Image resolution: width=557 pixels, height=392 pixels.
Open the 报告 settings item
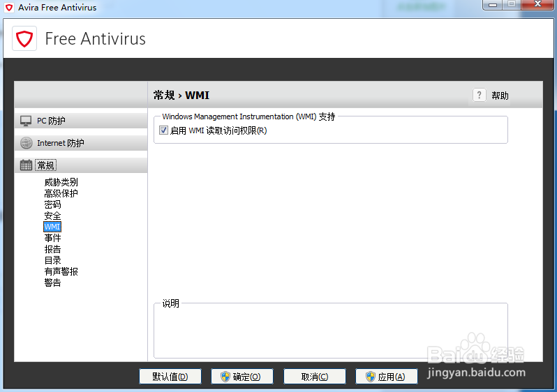(x=52, y=249)
